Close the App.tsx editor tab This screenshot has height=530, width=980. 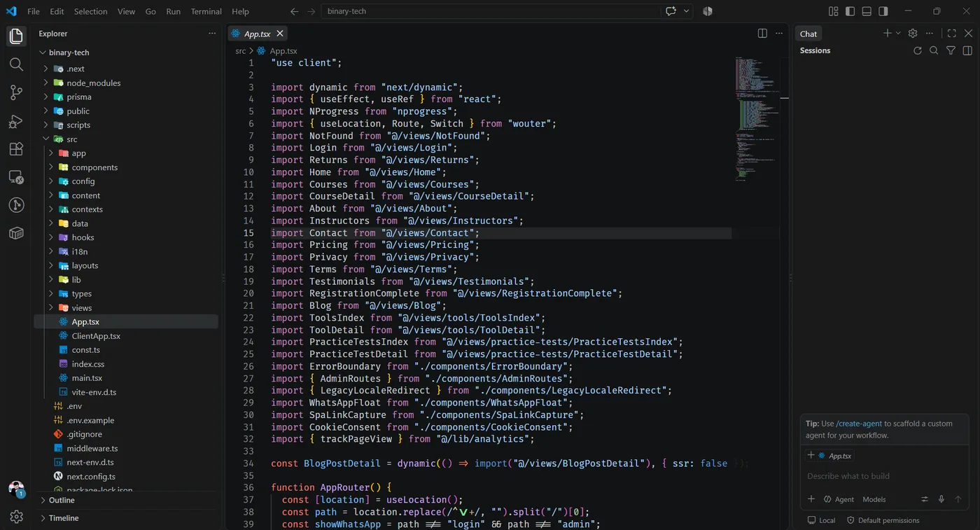pyautogui.click(x=280, y=34)
